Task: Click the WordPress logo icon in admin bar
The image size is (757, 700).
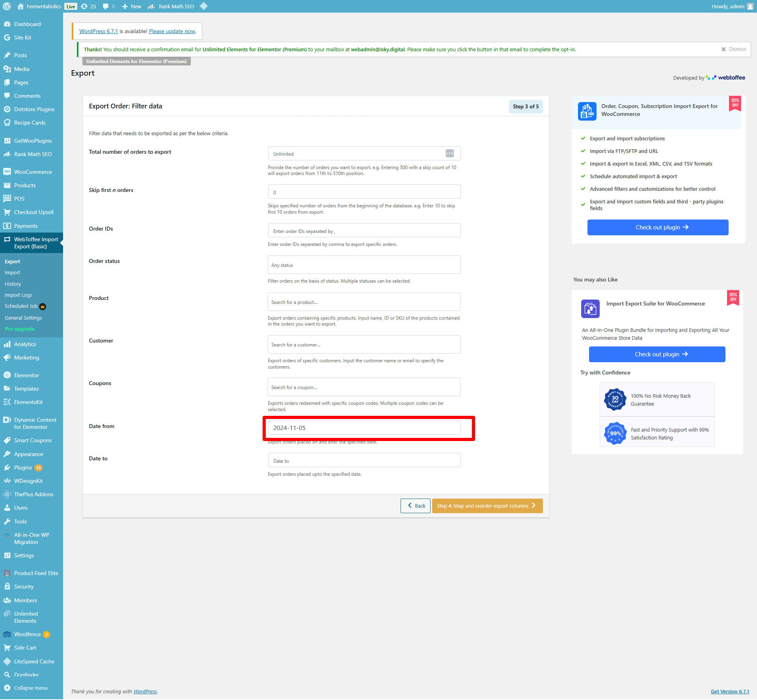Action: pyautogui.click(x=7, y=6)
